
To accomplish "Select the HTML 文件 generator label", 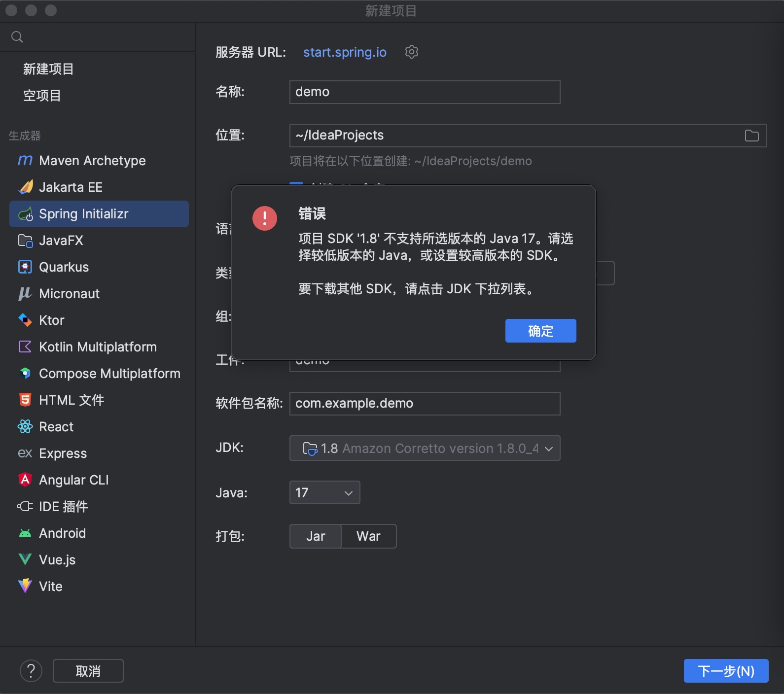I will [x=72, y=400].
